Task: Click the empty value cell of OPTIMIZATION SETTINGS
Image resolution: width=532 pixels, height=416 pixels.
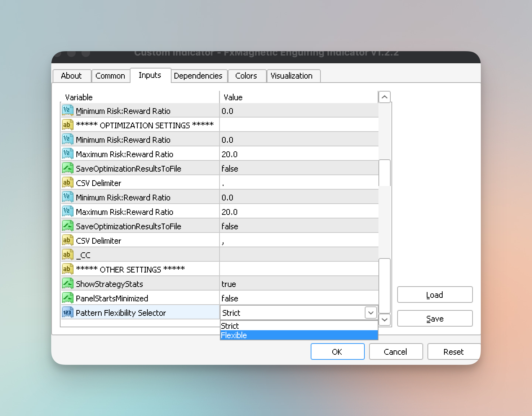Action: tap(299, 125)
